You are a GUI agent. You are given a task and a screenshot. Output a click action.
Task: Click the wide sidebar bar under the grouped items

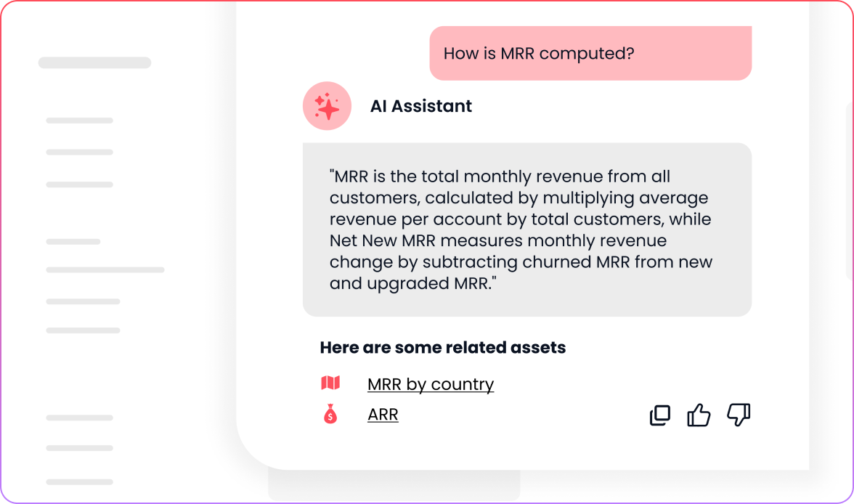[x=105, y=269]
